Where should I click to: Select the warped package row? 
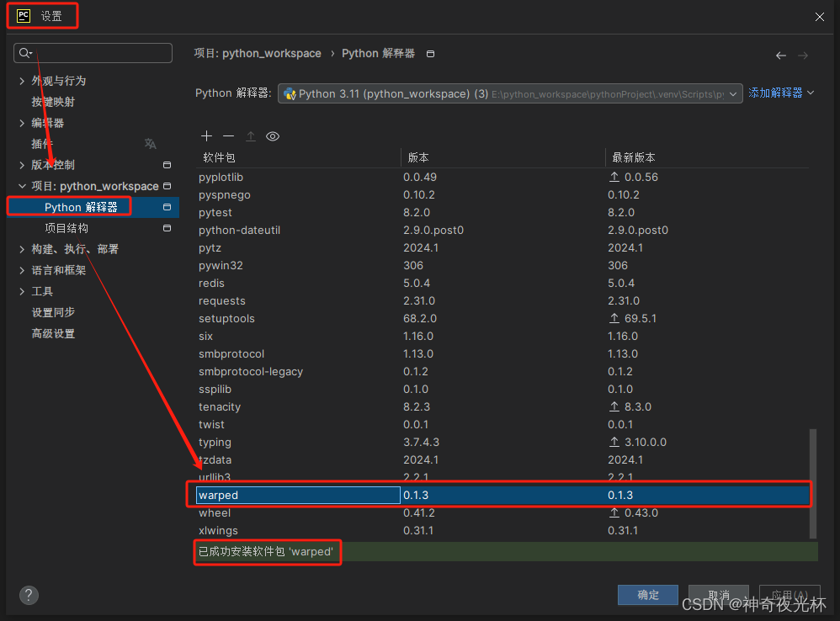(x=502, y=495)
